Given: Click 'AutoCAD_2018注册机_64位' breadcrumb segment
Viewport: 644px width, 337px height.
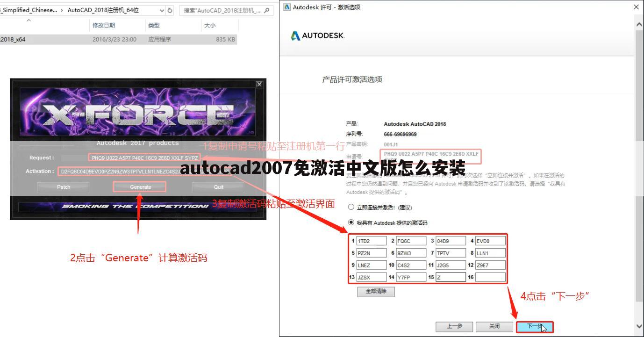Looking at the screenshot, I should (103, 10).
